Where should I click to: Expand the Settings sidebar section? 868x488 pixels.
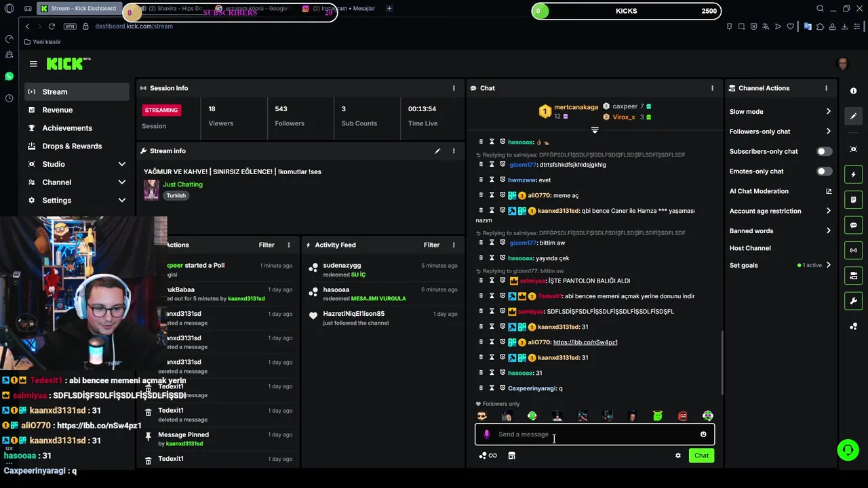(x=121, y=201)
